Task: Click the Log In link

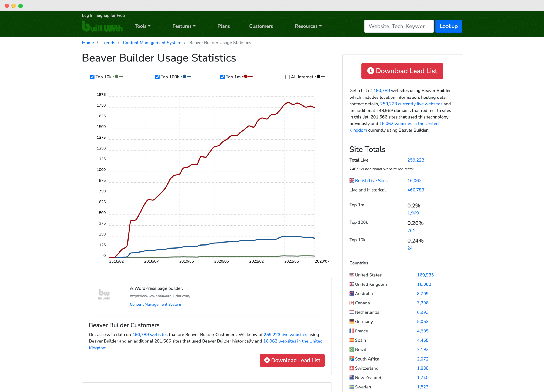Action: tap(88, 15)
